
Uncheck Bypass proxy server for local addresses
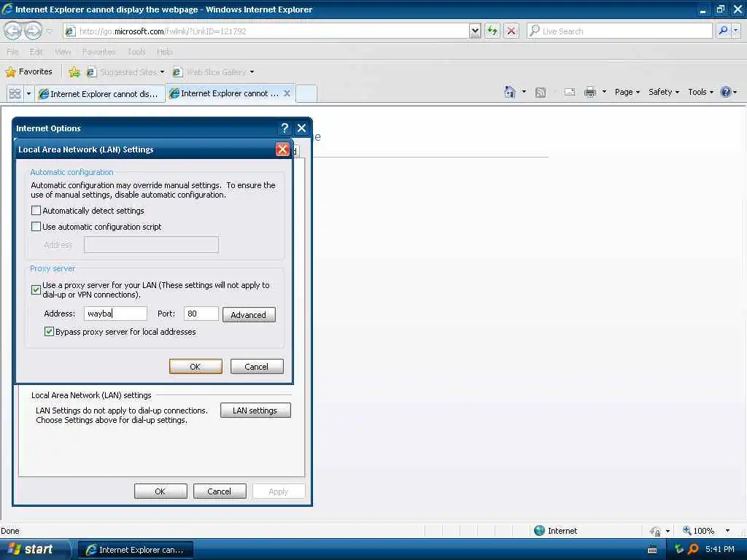point(49,332)
